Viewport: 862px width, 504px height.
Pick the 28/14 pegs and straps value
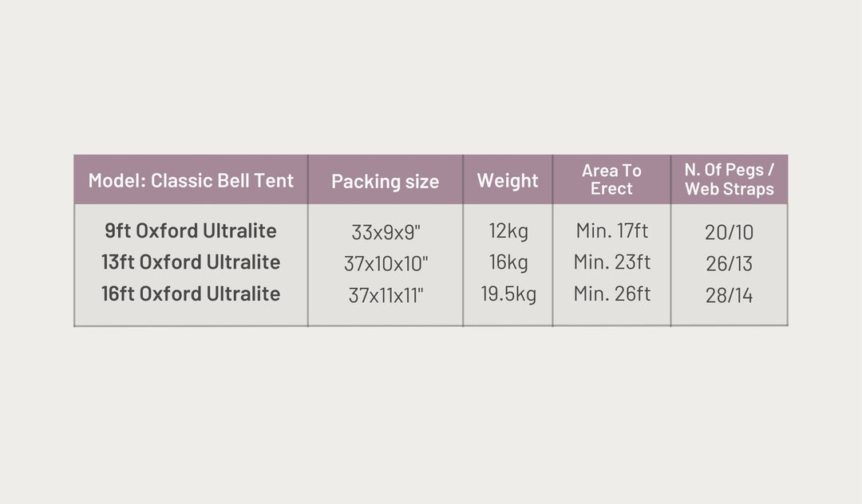pyautogui.click(x=729, y=296)
